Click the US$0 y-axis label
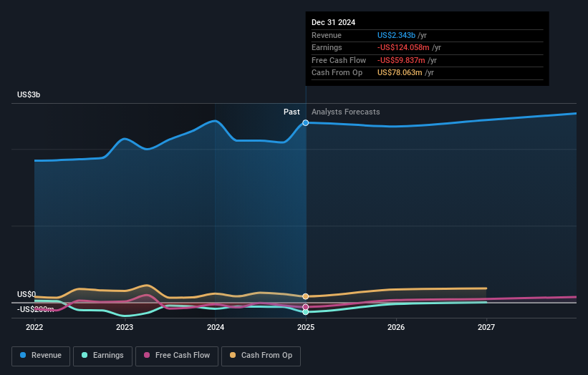The image size is (588, 375). 26,294
